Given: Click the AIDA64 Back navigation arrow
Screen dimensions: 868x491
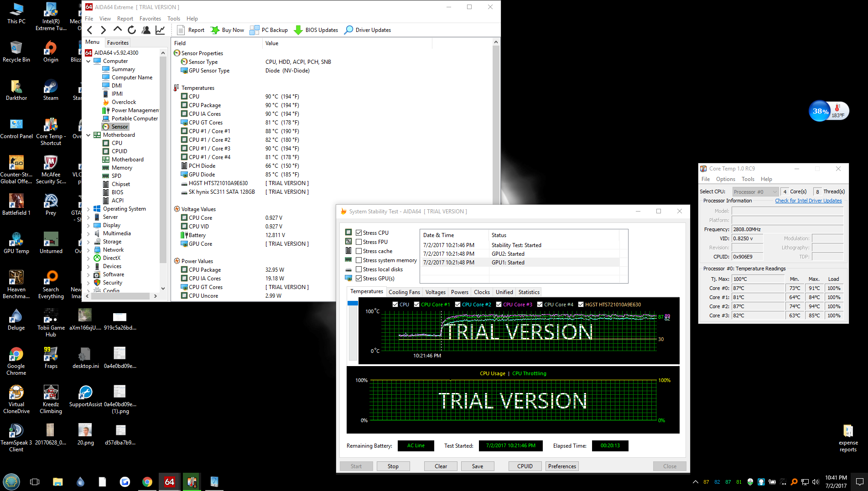Looking at the screenshot, I should [x=90, y=30].
